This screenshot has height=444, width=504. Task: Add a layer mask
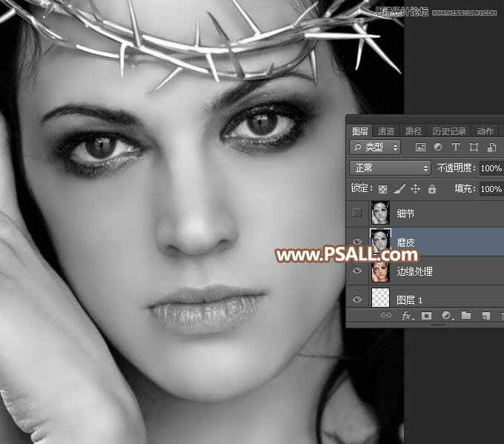click(x=427, y=316)
